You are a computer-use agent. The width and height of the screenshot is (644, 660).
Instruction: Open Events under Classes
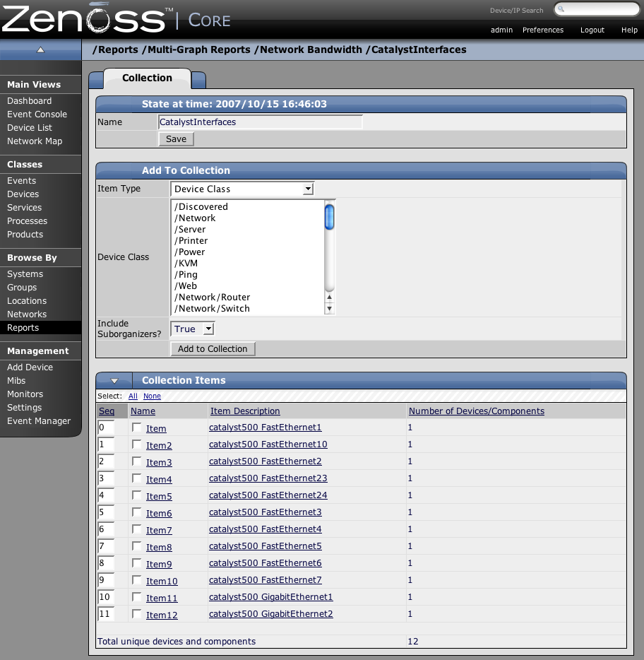click(21, 181)
